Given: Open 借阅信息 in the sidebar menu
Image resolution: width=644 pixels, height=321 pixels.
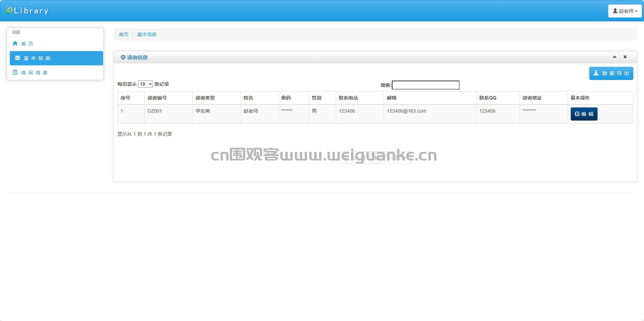Looking at the screenshot, I should pos(55,73).
